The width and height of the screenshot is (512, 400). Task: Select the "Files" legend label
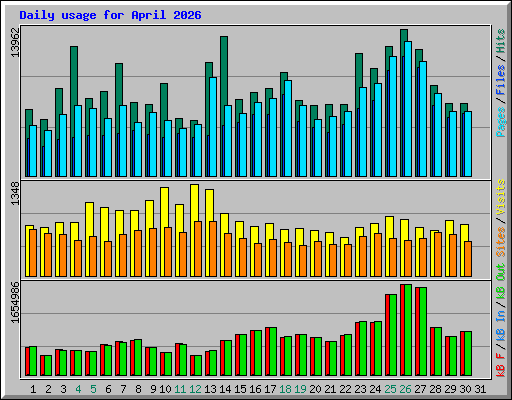point(500,80)
